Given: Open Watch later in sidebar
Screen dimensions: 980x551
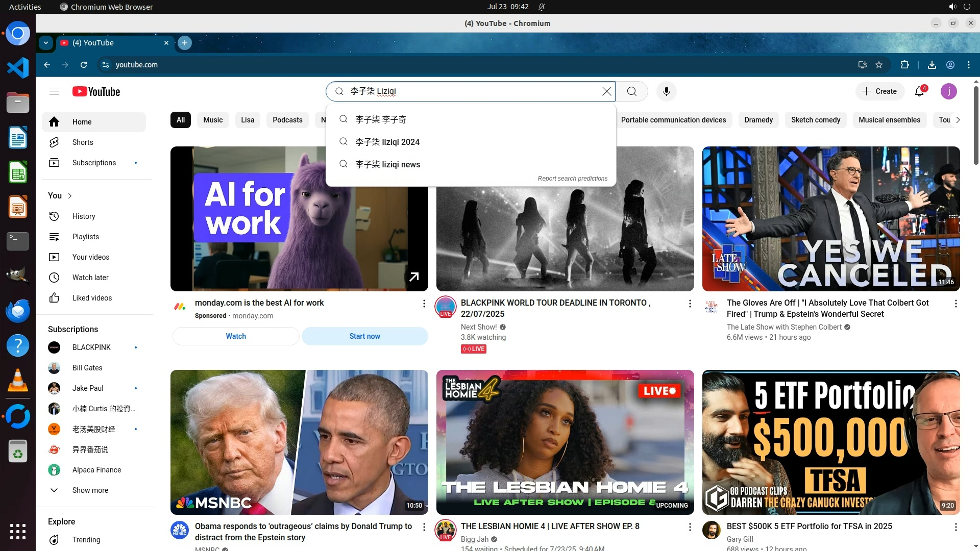Looking at the screenshot, I should click(x=90, y=278).
